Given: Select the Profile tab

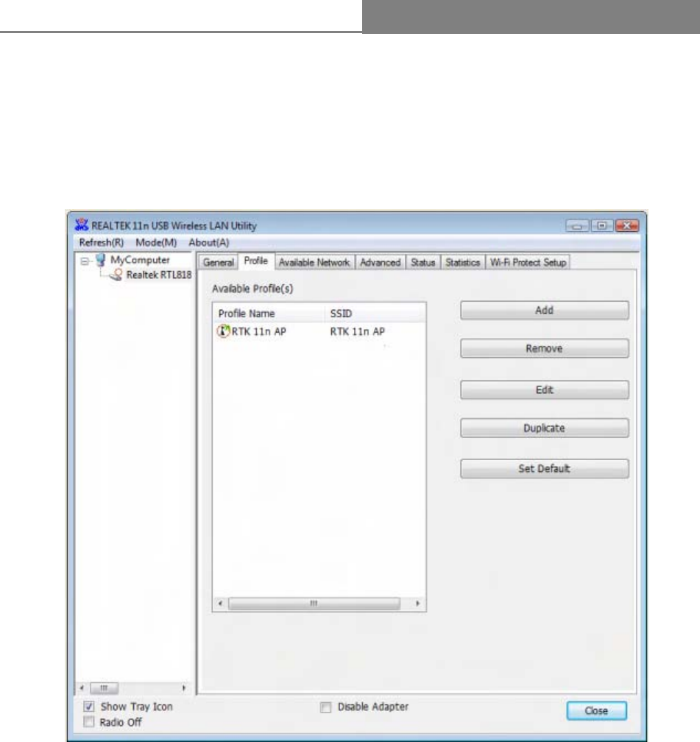Looking at the screenshot, I should tap(256, 261).
